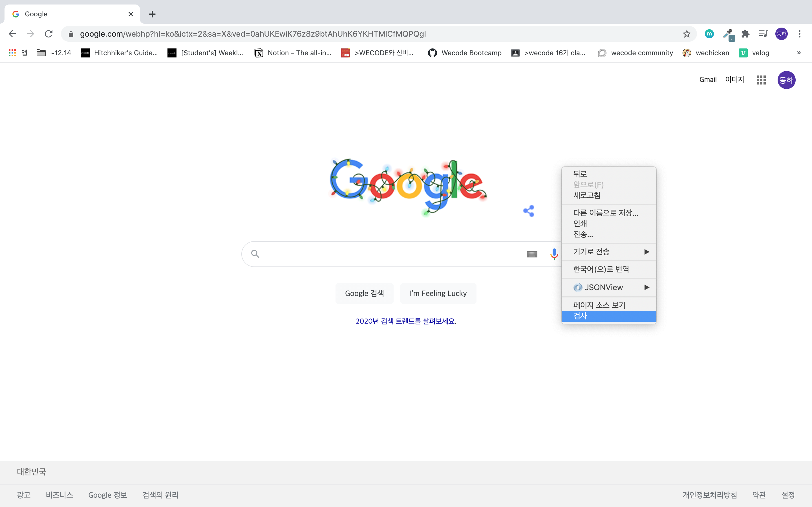The height and width of the screenshot is (507, 812).
Task: Open the 2020년 검색 트렌드 link
Action: [x=406, y=321]
